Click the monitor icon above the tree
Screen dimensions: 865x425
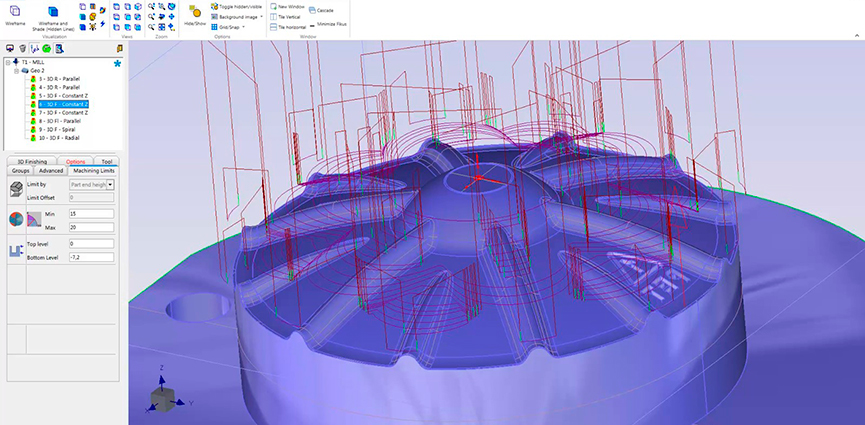[x=10, y=47]
